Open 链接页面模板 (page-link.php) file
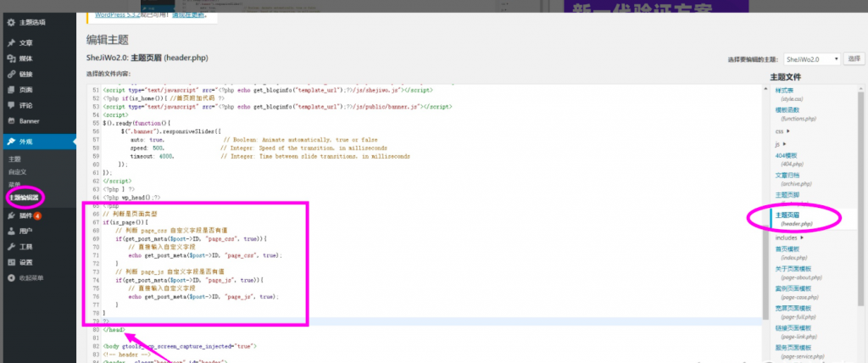868x363 pixels. coord(797,332)
